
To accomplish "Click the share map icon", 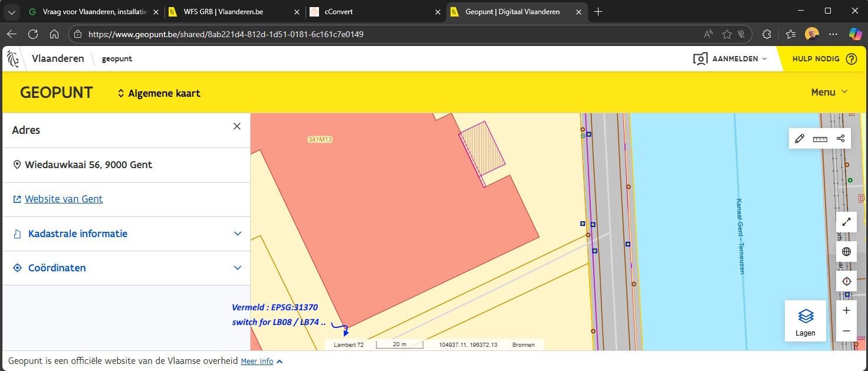I will [x=840, y=139].
